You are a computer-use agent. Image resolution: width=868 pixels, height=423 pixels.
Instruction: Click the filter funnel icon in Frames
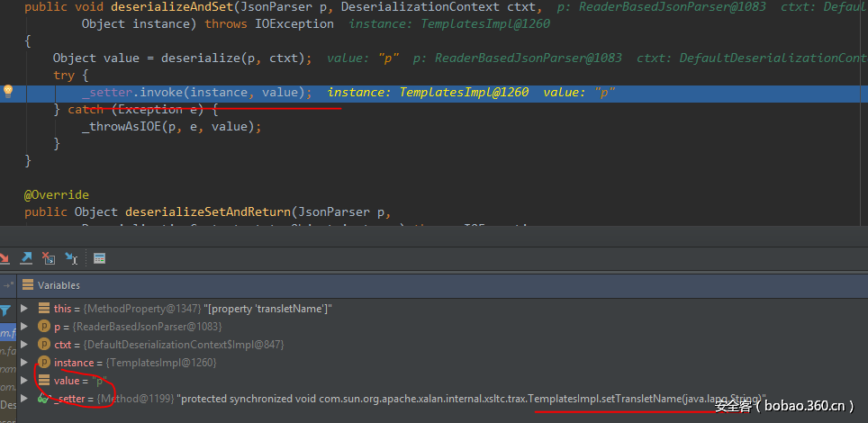coord(5,310)
